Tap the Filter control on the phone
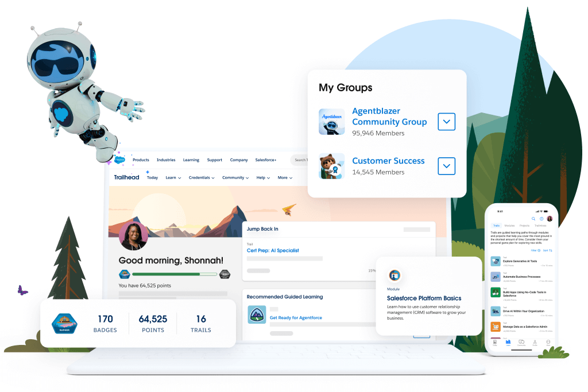The image size is (588, 392). pos(536,250)
